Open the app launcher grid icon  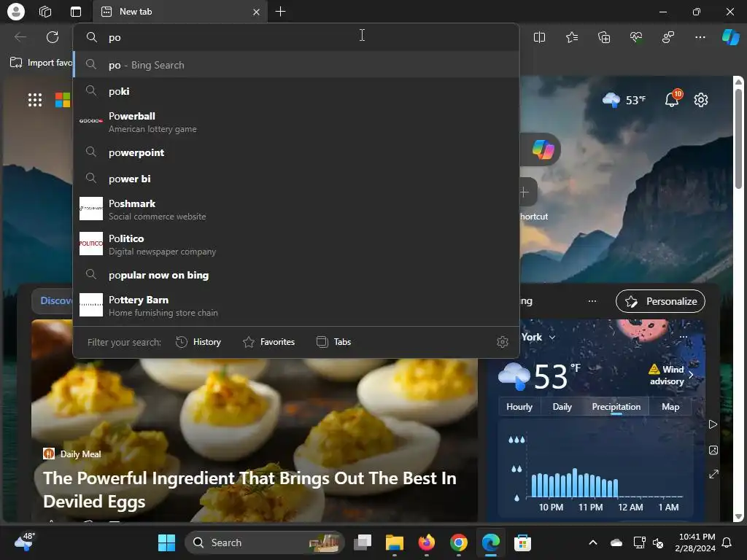[35, 100]
